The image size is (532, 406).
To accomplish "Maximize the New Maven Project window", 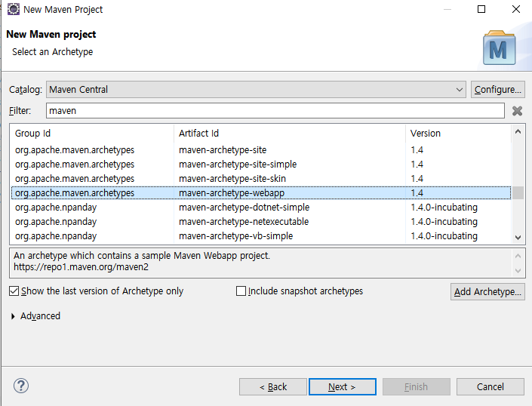I will click(x=481, y=9).
